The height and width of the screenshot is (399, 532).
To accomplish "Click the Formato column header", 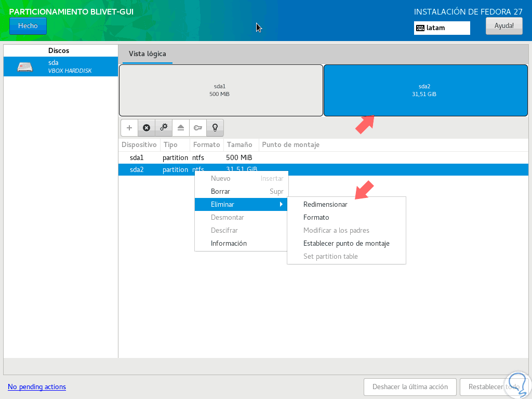I will [x=207, y=145].
